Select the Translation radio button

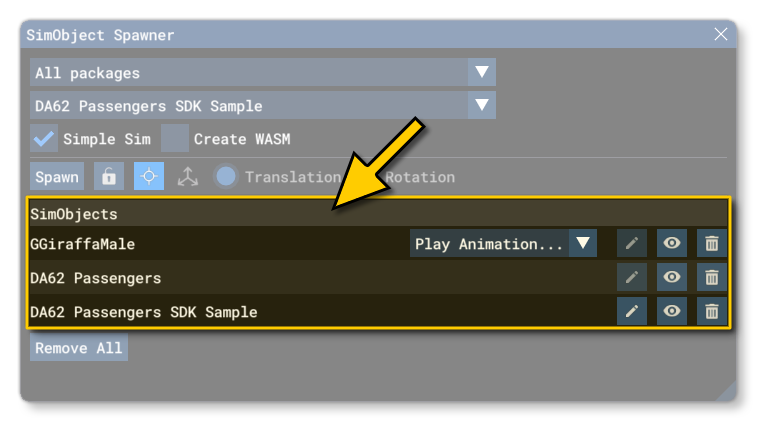click(x=226, y=177)
